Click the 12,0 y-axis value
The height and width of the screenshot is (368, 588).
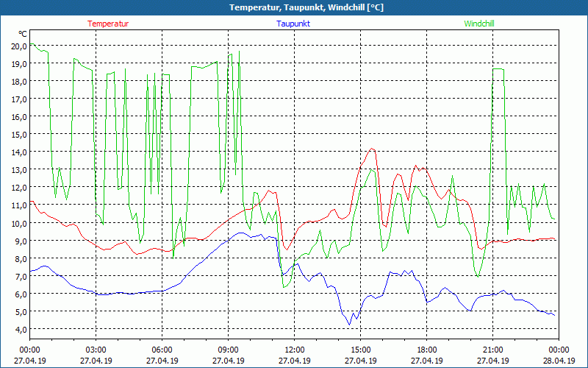(20, 188)
